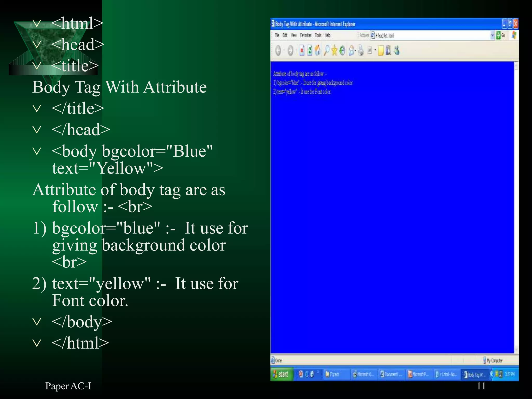Open the File menu

[277, 35]
